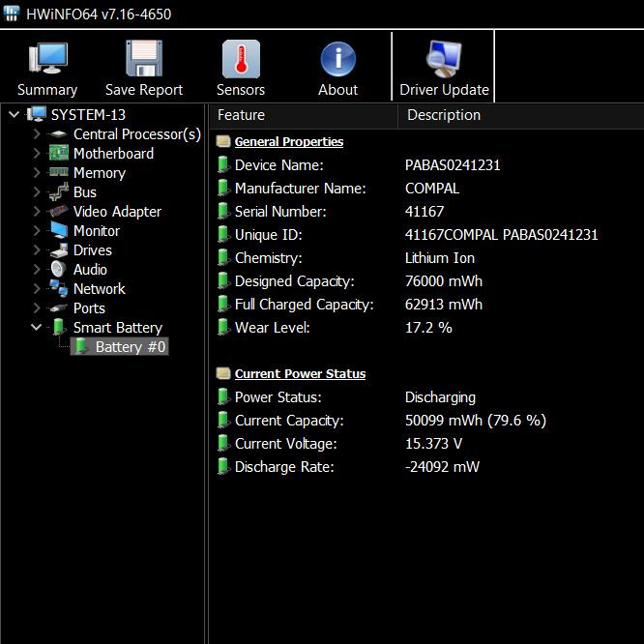644x644 pixels.
Task: Click the Save Report floppy icon
Action: click(143, 60)
